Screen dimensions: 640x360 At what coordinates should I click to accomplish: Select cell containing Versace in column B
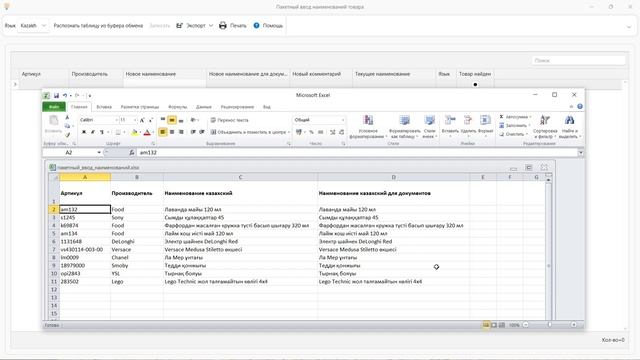pos(137,249)
